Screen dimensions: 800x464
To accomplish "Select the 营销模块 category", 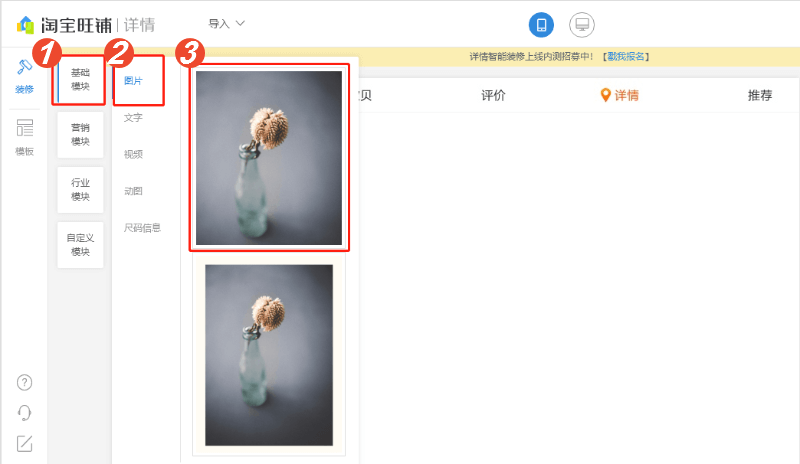I will [80, 135].
